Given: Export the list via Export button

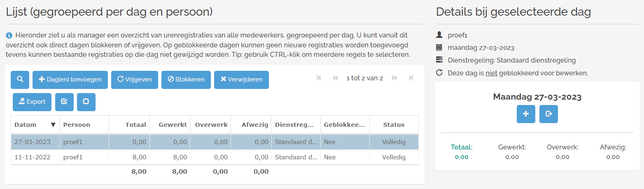Looking at the screenshot, I should pos(32,102).
